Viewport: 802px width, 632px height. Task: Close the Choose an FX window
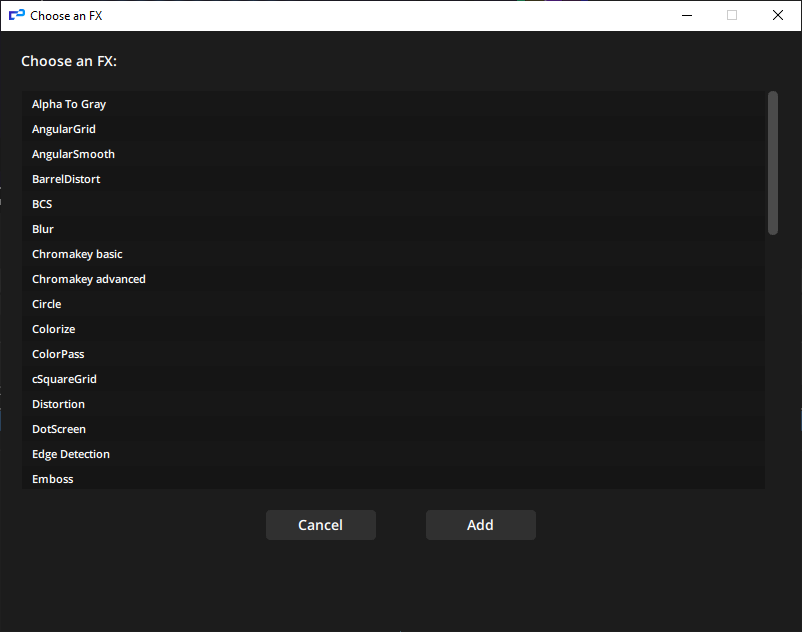tap(777, 15)
